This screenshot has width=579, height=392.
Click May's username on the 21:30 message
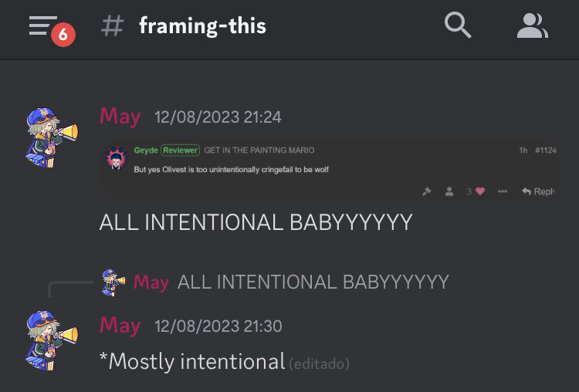(120, 325)
